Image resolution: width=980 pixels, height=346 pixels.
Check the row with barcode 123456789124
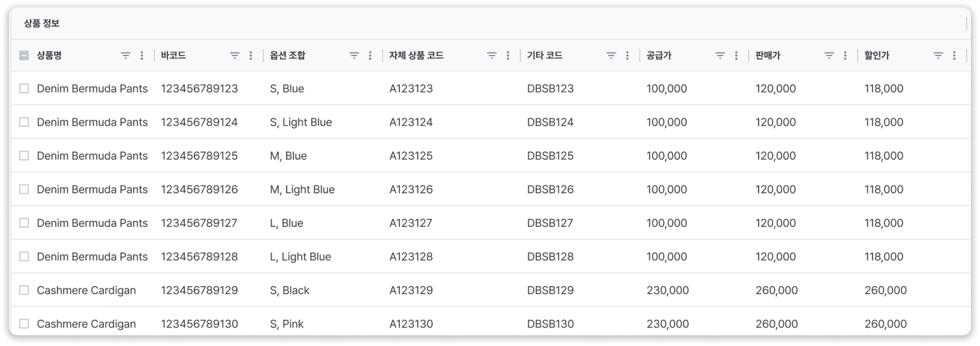24,122
